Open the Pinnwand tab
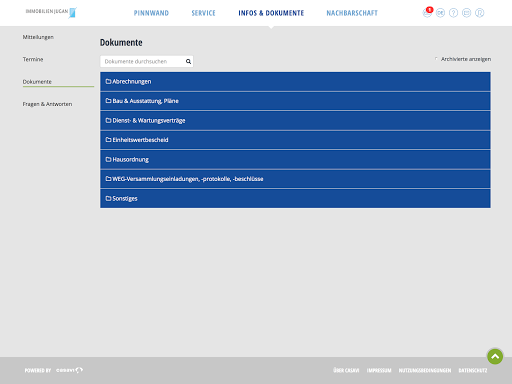 [151, 13]
